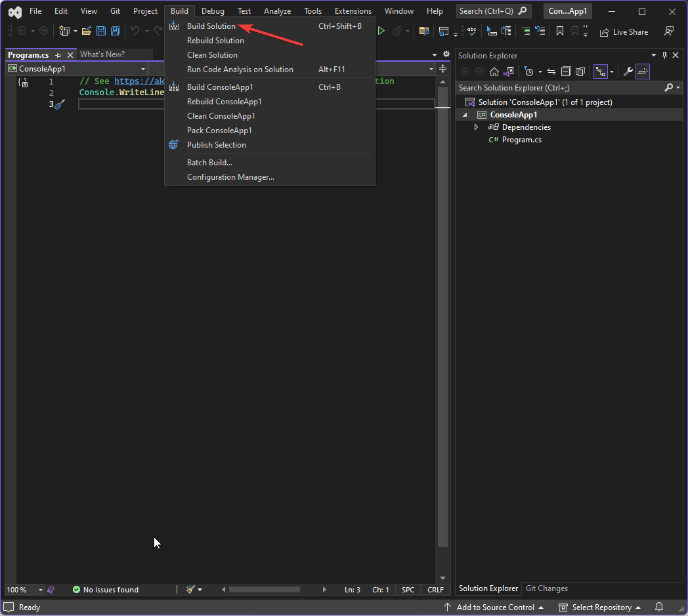
Task: Open the Git menu
Action: pos(115,10)
